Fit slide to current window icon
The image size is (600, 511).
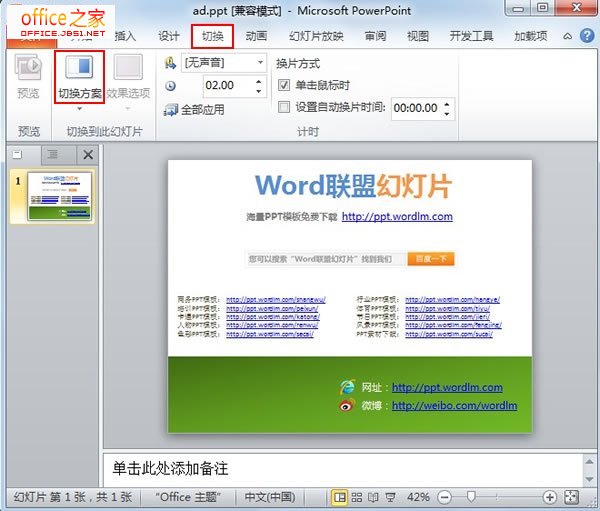coord(571,497)
